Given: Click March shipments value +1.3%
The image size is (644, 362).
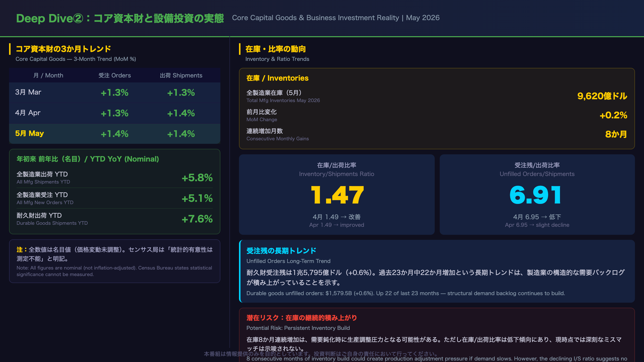Looking at the screenshot, I should [x=181, y=93].
